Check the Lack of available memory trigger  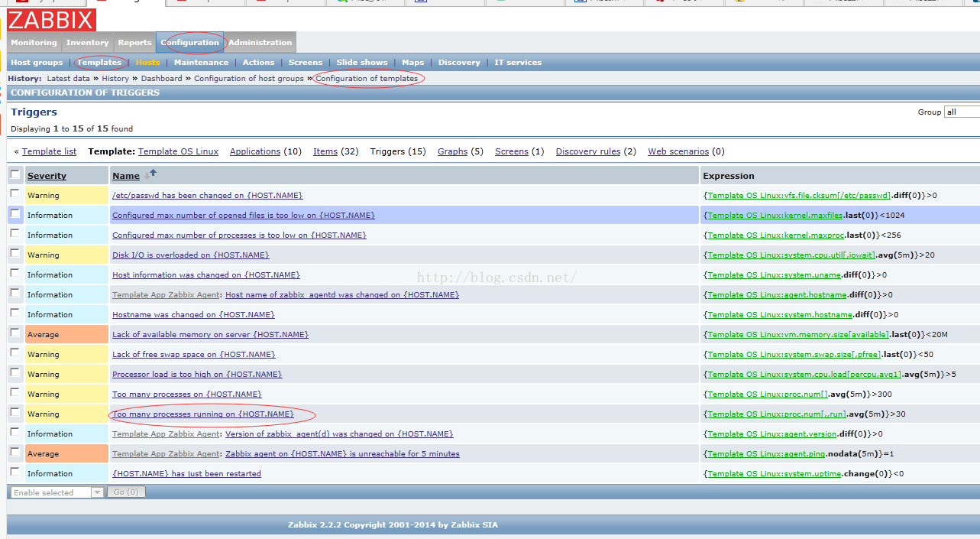15,333
